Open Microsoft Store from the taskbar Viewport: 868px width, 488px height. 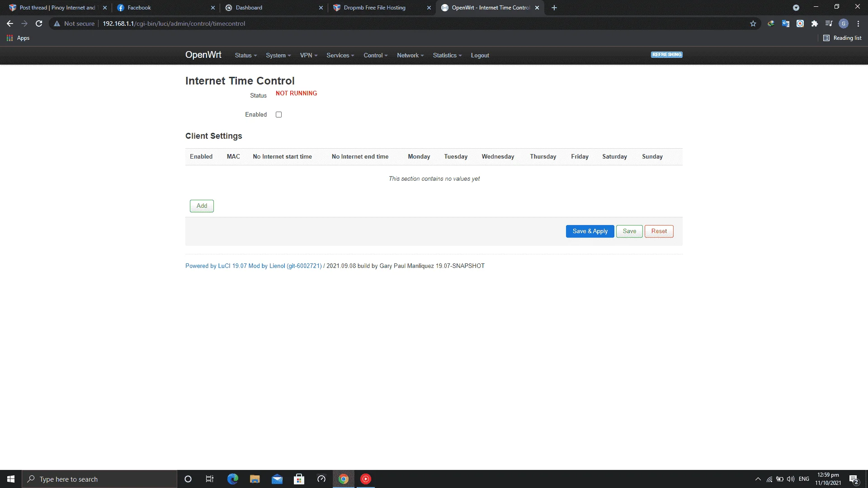(x=299, y=479)
